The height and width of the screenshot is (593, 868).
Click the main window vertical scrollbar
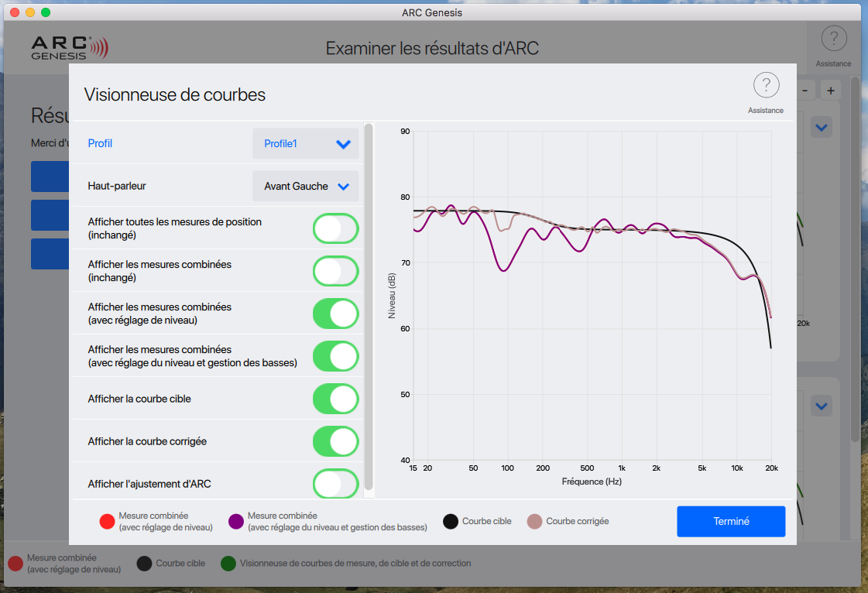(856, 259)
